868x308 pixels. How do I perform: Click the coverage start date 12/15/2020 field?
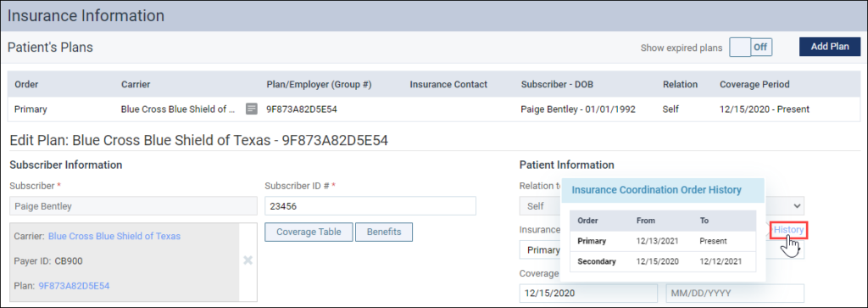[x=588, y=293]
